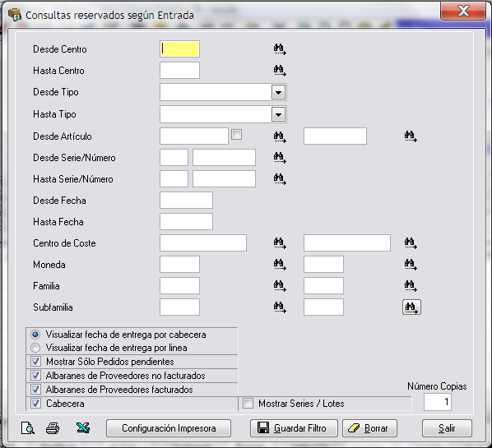Export results with the Excel icon
Viewport: 492px width, 448px height.
pos(83,428)
